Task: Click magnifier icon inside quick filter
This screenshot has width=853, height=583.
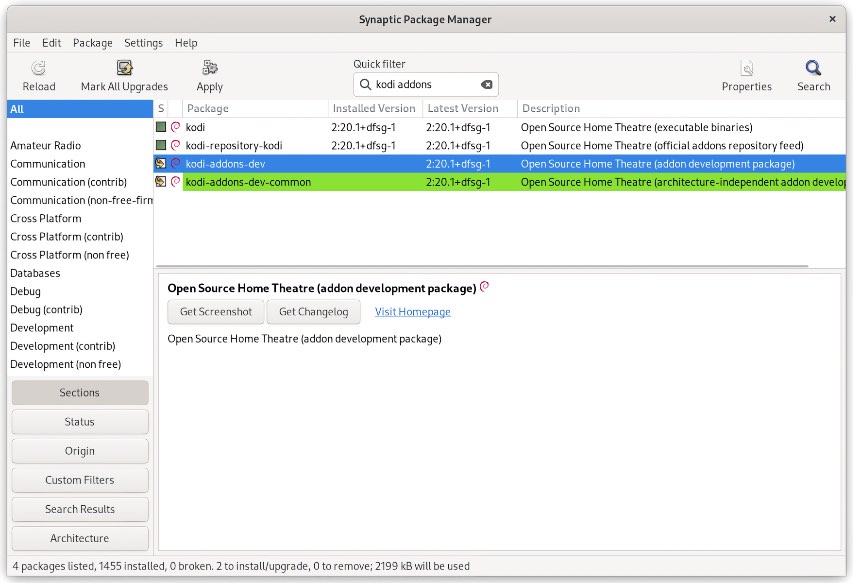Action: (x=366, y=84)
